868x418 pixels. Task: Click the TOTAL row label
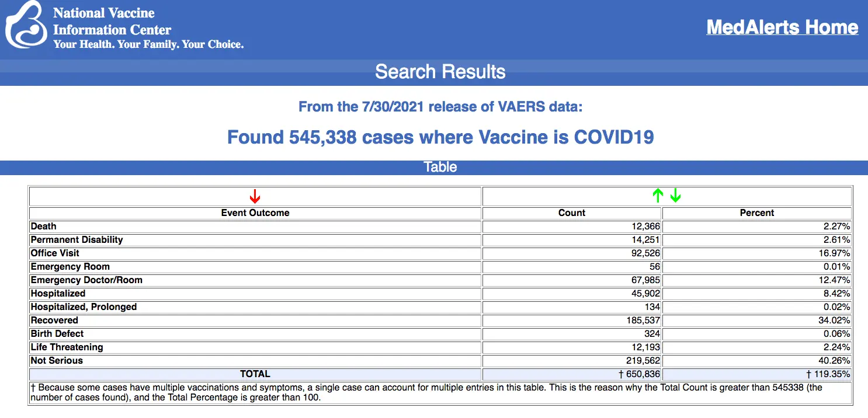(x=255, y=374)
